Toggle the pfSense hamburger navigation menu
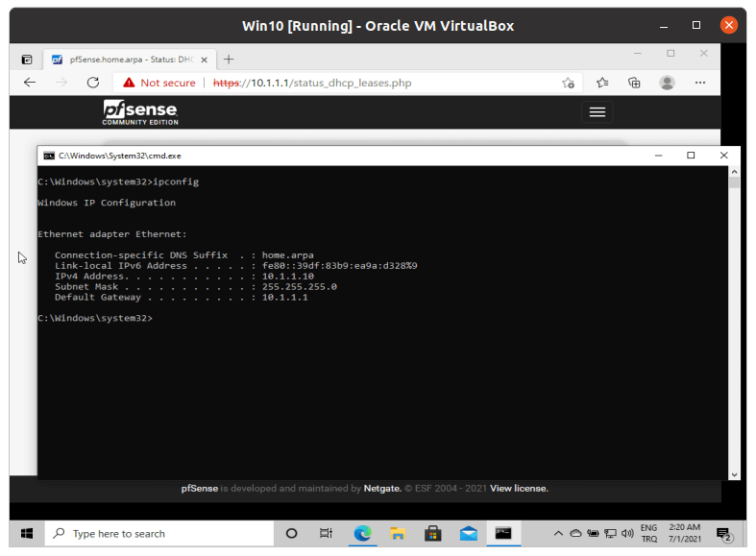Screen dimensions: 756x556 597,112
